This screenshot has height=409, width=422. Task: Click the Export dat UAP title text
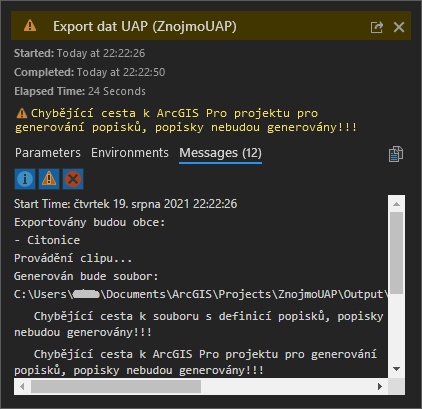point(145,26)
